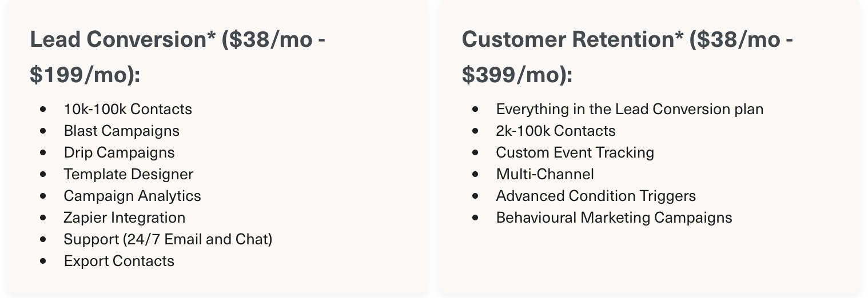868x298 pixels.
Task: Click the Drip Campaigns list item
Action: coord(120,152)
